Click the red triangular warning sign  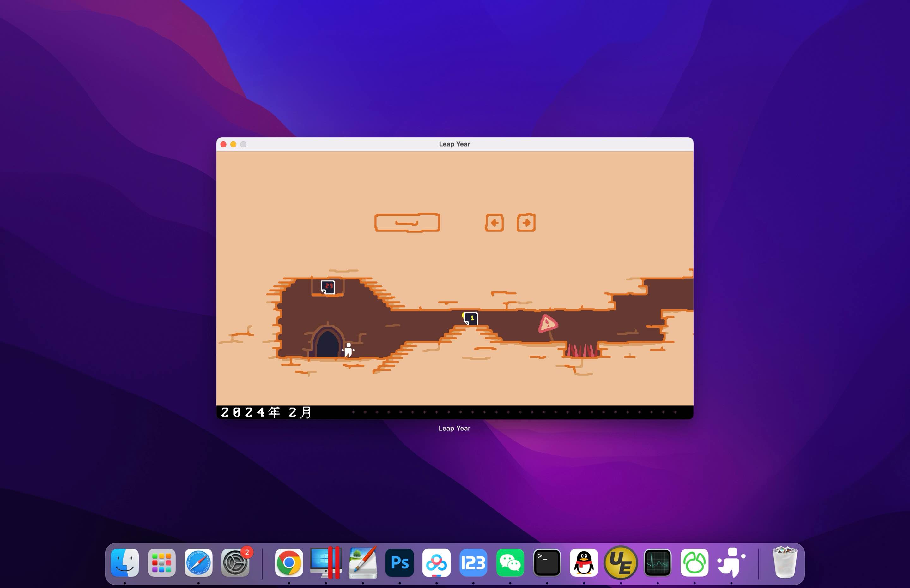(548, 324)
